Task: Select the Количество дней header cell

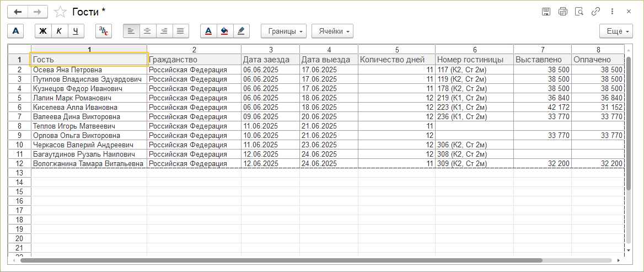Action: [x=397, y=60]
